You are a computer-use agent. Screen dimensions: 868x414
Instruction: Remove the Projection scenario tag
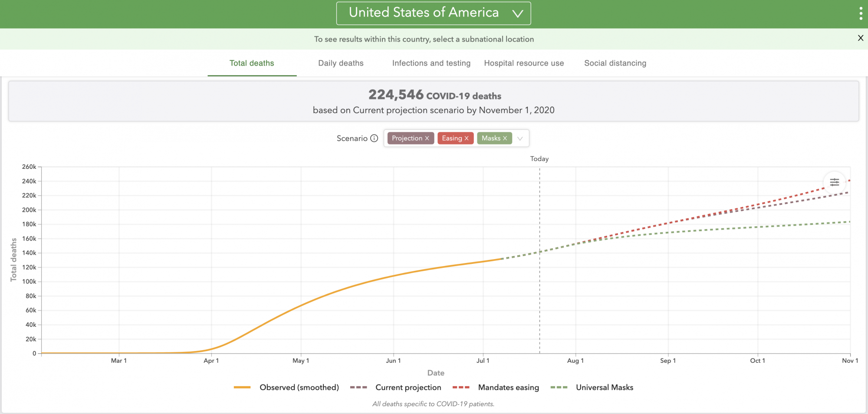click(x=427, y=138)
